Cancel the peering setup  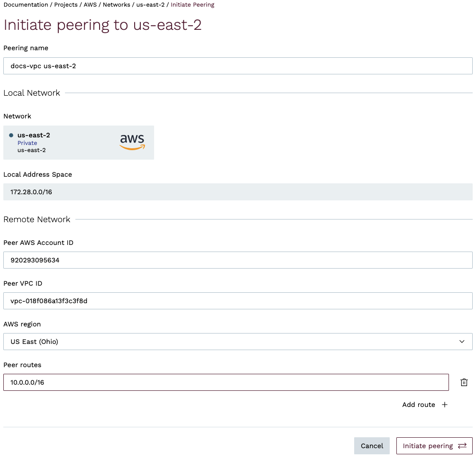coord(372,446)
